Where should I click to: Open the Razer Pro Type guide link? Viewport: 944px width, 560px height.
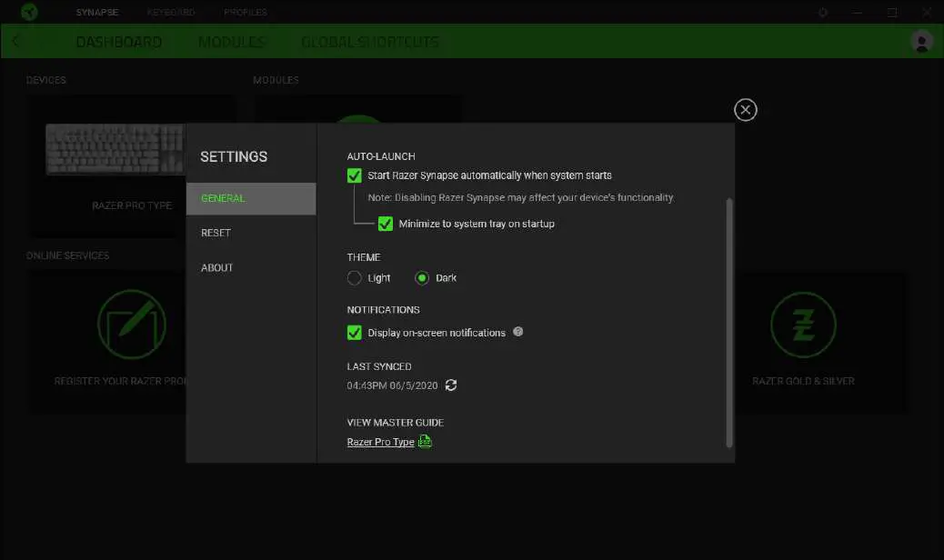click(x=380, y=443)
